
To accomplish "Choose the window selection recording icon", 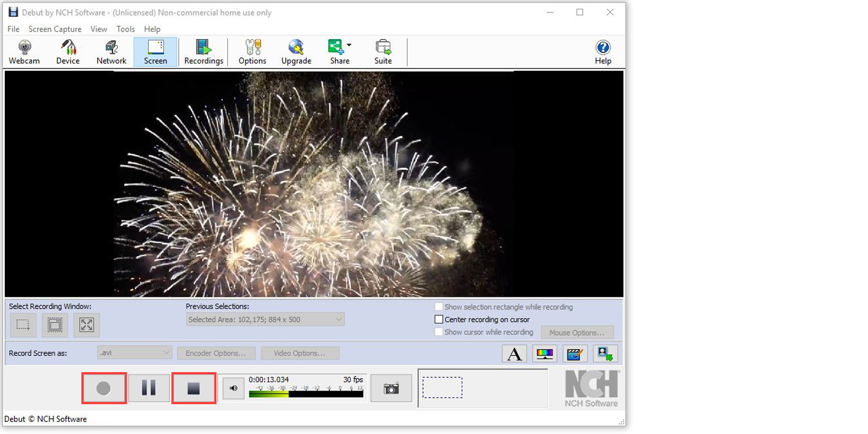I will (x=55, y=325).
